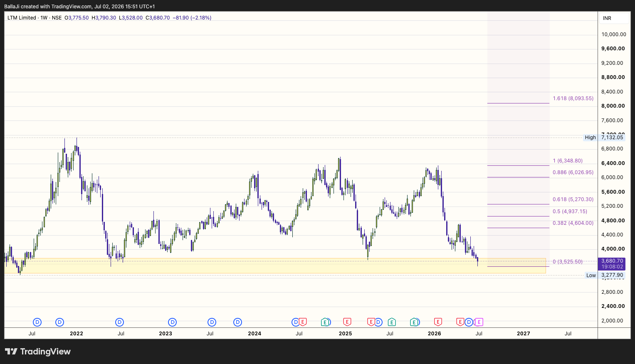
Task: Click the dividend marker above Jul 2021
Action: coord(37,322)
